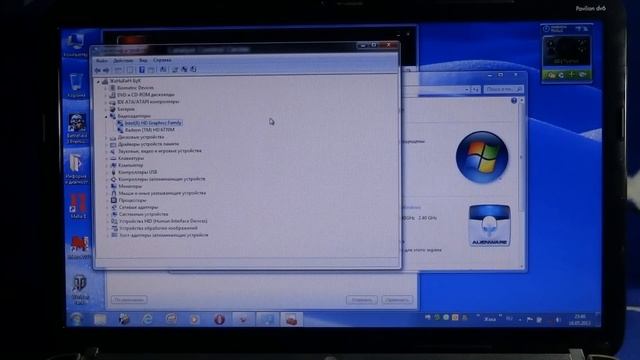This screenshot has width=640, height=360.
Task: Expand Звуковые, видео и игровые устройства
Action: click(x=107, y=151)
